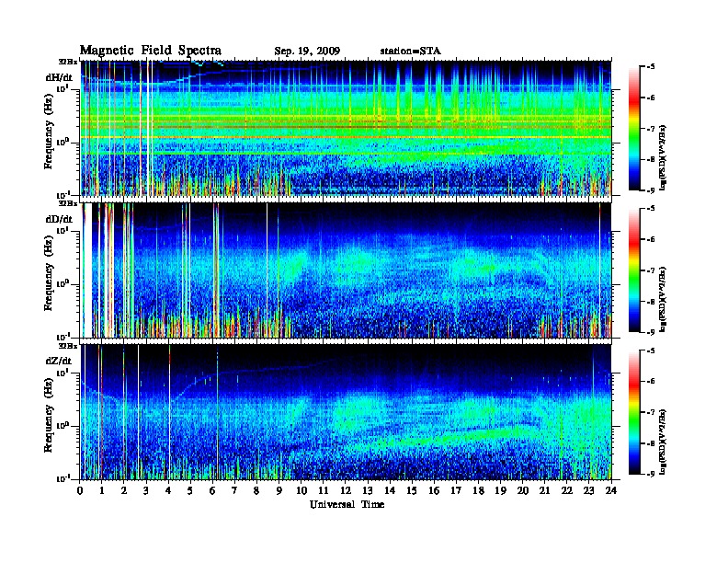The height and width of the screenshot is (563, 728).
Task: Click hour tick label "15" on time axis
Action: (x=412, y=491)
